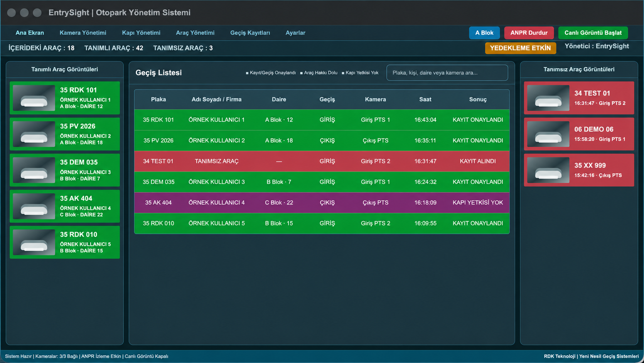Select time 16:24:32 in the list
Image resolution: width=644 pixels, height=363 pixels.
click(425, 182)
